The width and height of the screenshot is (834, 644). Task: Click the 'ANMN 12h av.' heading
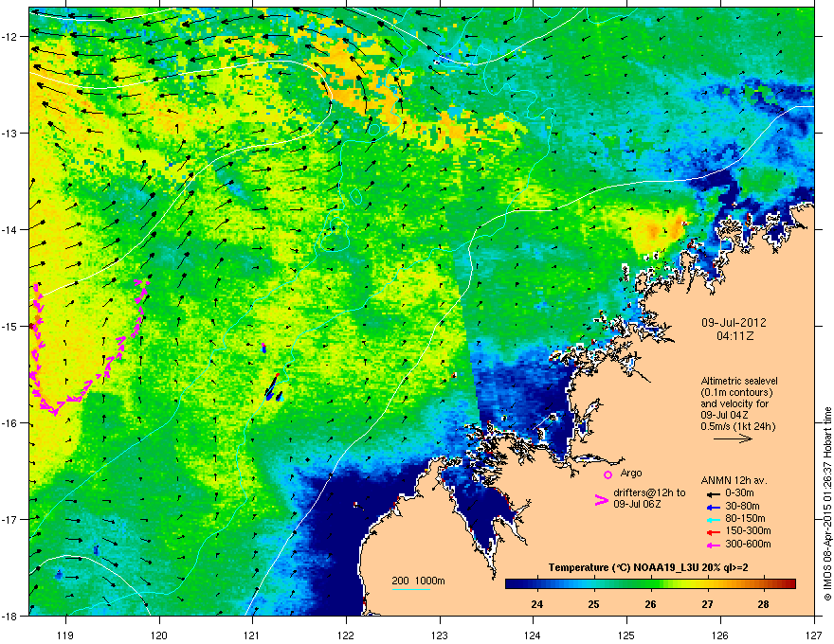(734, 480)
